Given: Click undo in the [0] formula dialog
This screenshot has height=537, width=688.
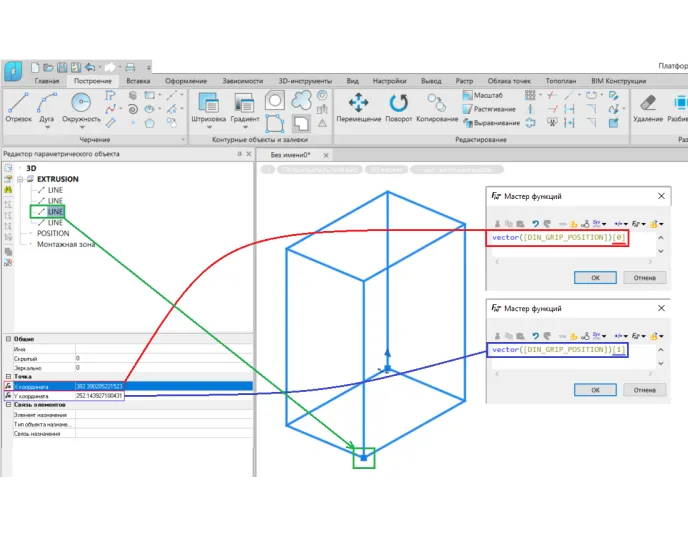Looking at the screenshot, I should click(x=535, y=224).
